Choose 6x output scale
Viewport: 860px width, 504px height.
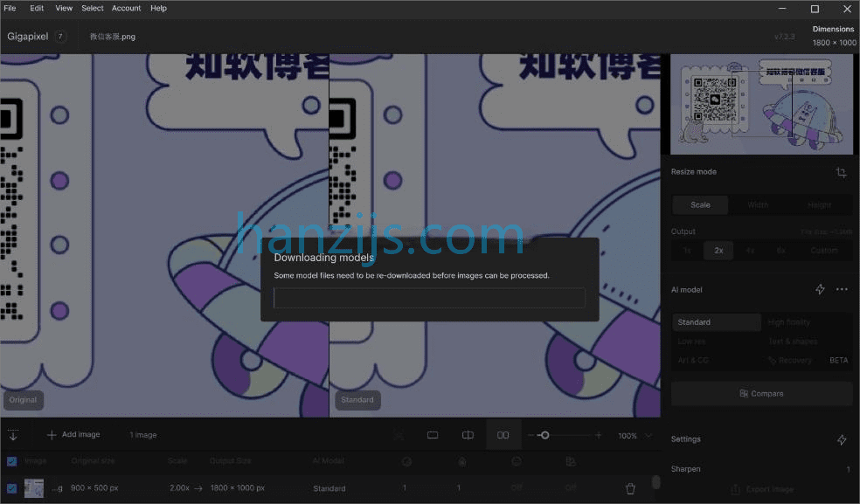coord(781,251)
